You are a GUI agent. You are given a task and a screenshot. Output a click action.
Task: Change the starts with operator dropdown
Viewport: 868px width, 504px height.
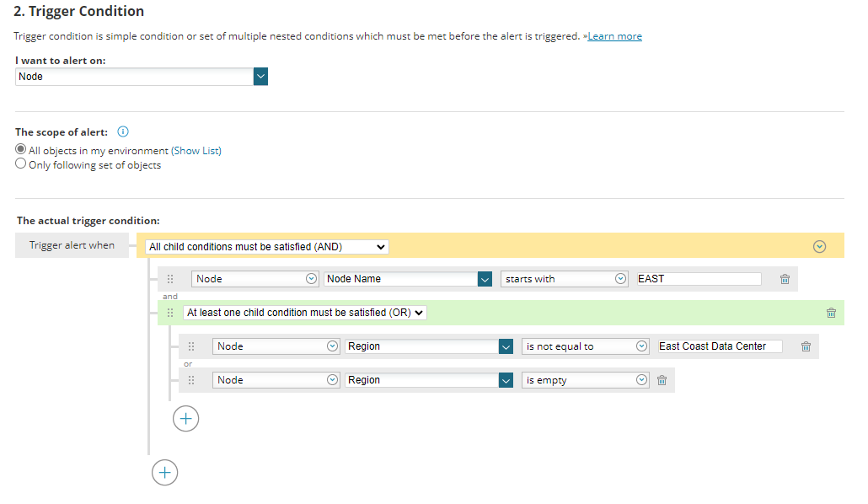coord(565,279)
